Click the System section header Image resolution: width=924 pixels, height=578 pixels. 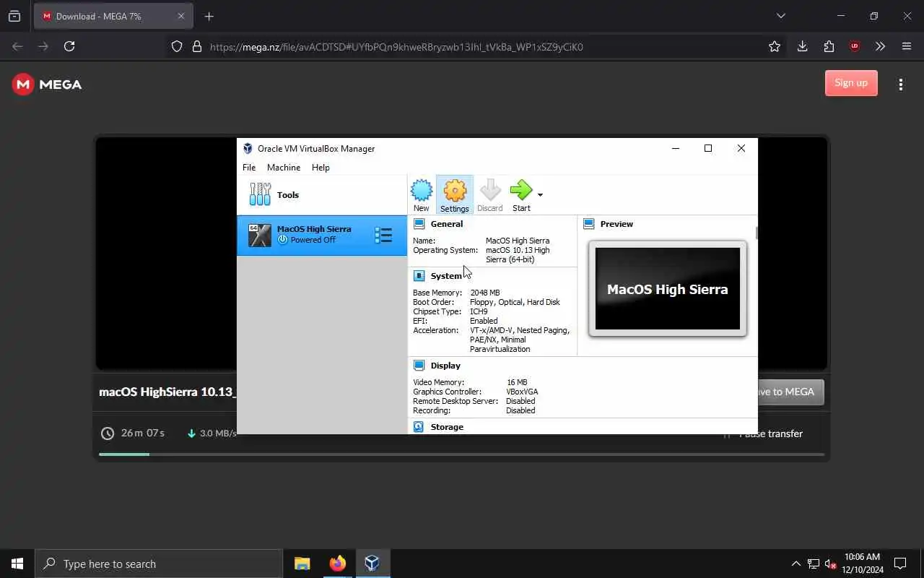pyautogui.click(x=445, y=276)
